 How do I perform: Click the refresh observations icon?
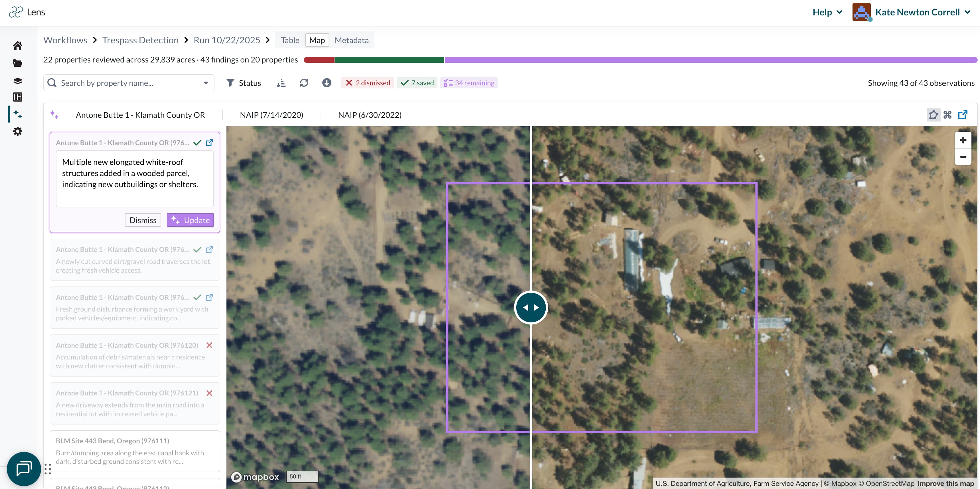[x=303, y=82]
